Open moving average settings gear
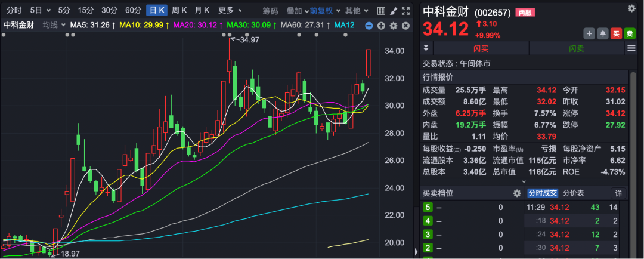Image resolution: width=644 pixels, height=259 pixels. coord(393,25)
